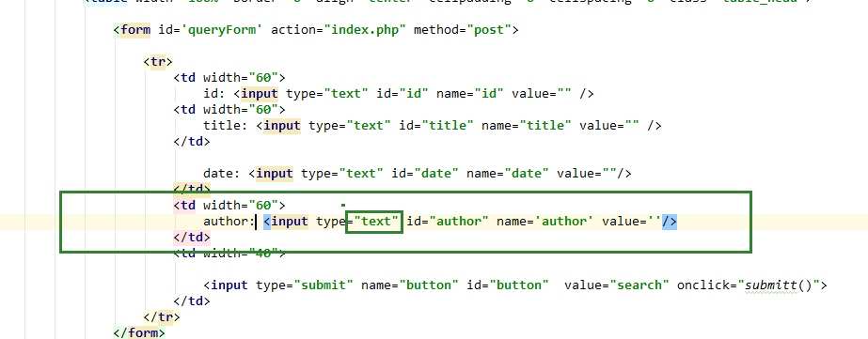Place cursor on the opening <tr> tag
This screenshot has height=339, width=868.
(158, 61)
